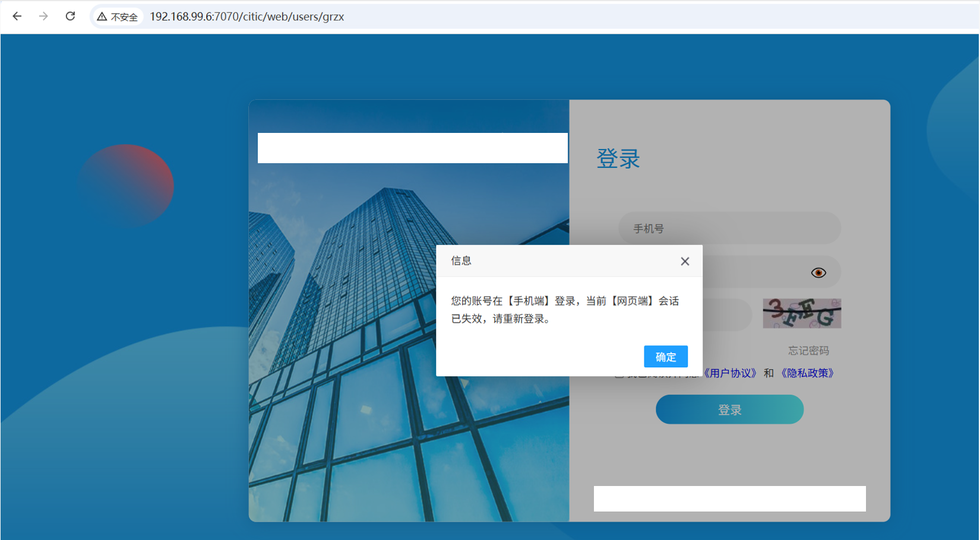Refresh the captcha image
The width and height of the screenshot is (980, 540).
(x=802, y=313)
